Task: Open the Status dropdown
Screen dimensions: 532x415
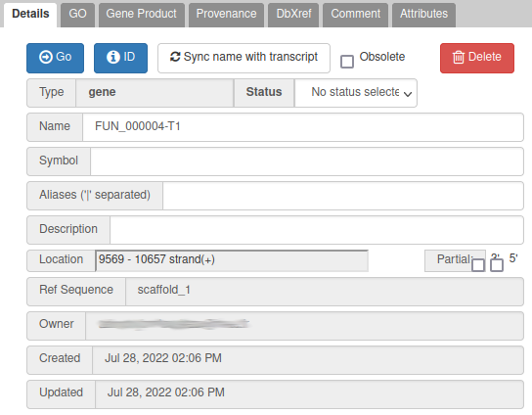Action: coord(356,93)
